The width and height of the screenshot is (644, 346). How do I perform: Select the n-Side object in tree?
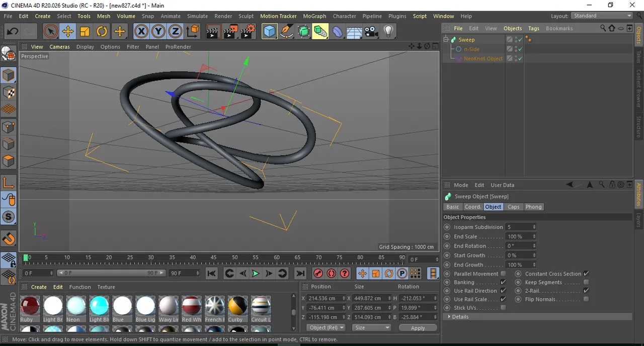click(x=471, y=49)
